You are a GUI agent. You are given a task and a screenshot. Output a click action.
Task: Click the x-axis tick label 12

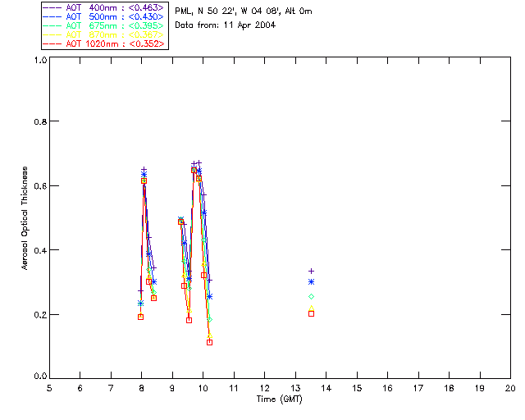tap(264, 387)
